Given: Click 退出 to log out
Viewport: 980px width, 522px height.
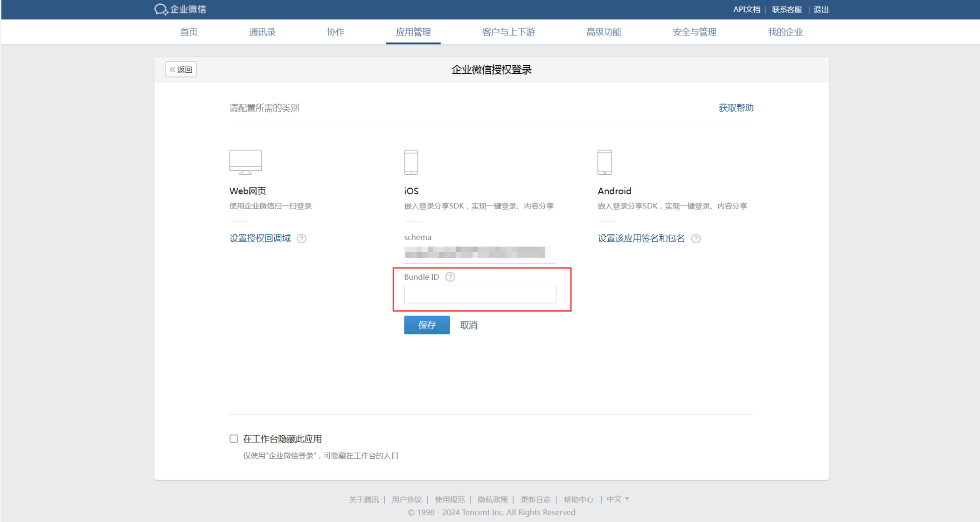Looking at the screenshot, I should [x=821, y=9].
